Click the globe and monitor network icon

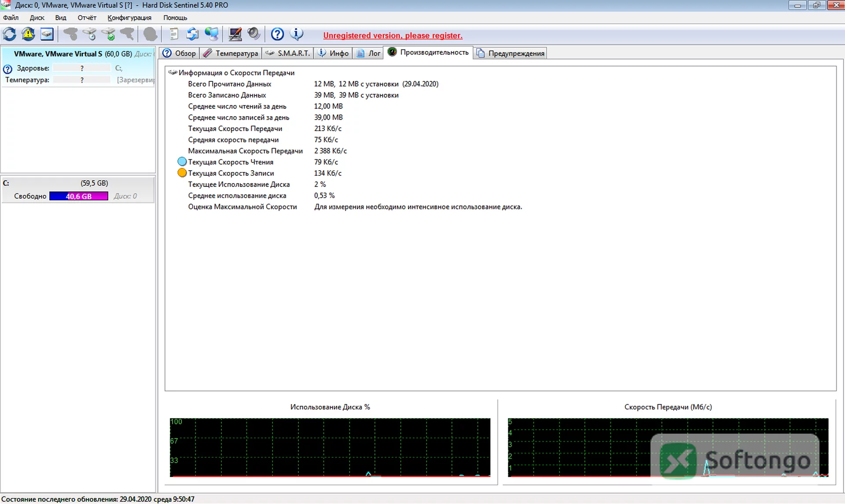pyautogui.click(x=211, y=34)
